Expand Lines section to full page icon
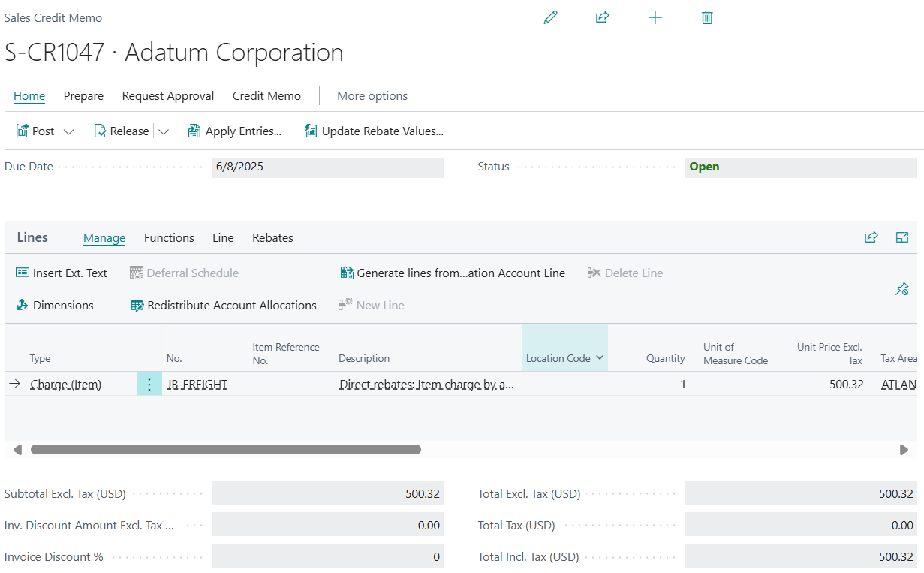 click(x=902, y=237)
